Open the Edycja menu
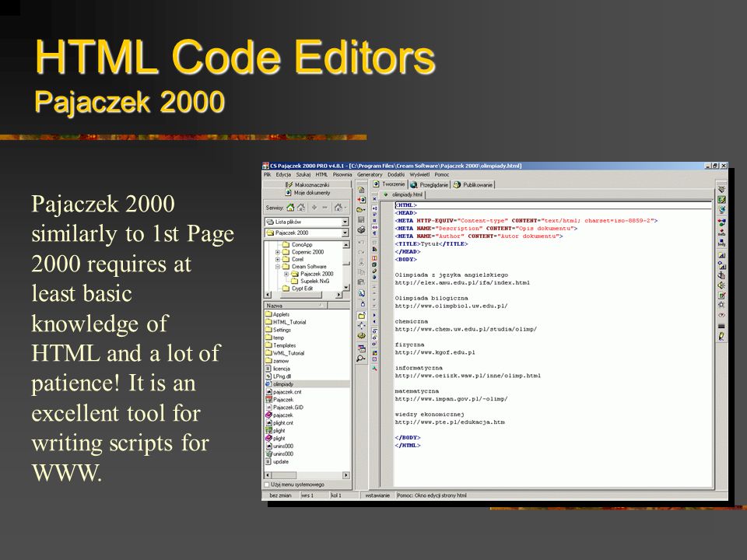Viewport: 747px width, 560px height. (283, 175)
